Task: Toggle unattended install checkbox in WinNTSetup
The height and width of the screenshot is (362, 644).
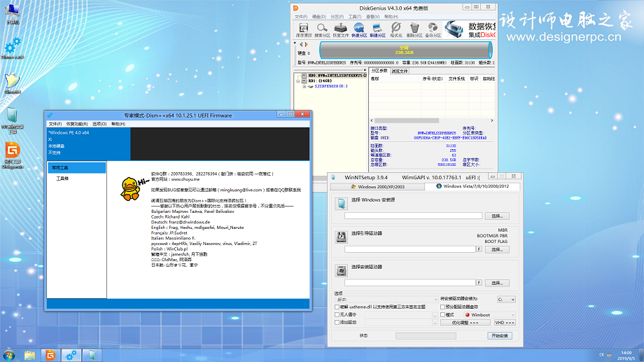Action: point(337,315)
